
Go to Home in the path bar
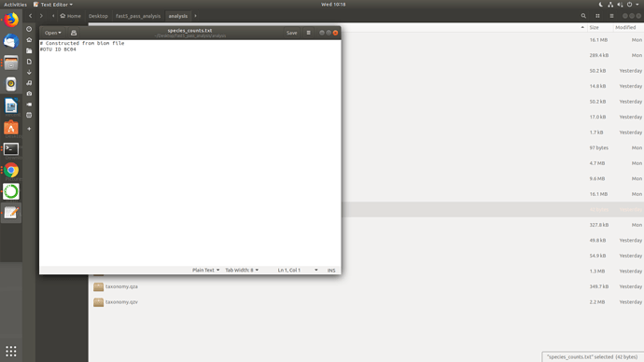[70, 16]
